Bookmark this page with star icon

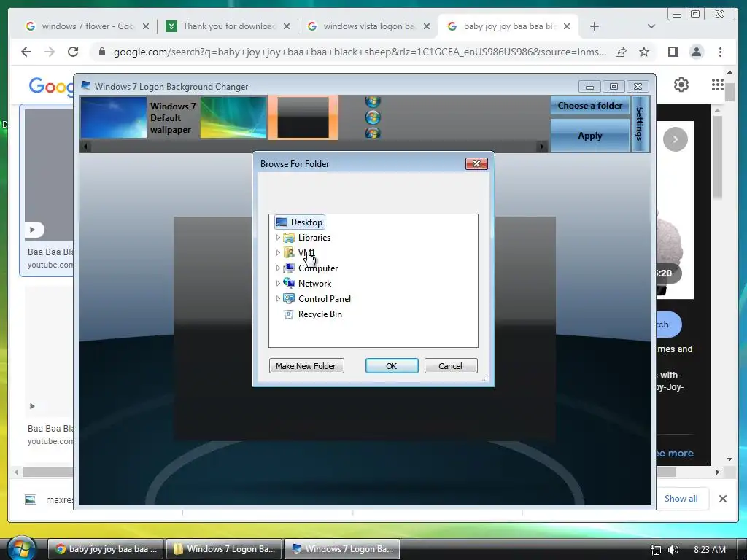pyautogui.click(x=644, y=52)
